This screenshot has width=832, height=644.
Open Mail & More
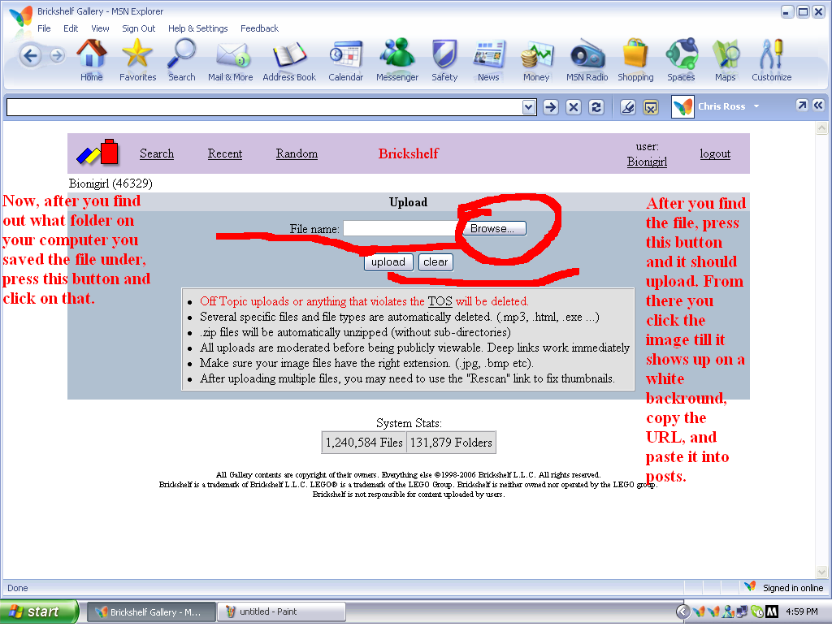pos(231,61)
